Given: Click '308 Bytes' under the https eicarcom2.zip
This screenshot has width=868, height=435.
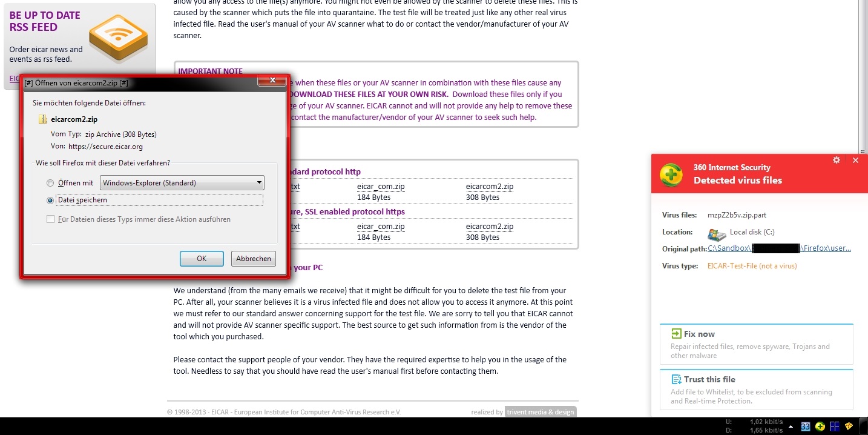Looking at the screenshot, I should click(482, 237).
